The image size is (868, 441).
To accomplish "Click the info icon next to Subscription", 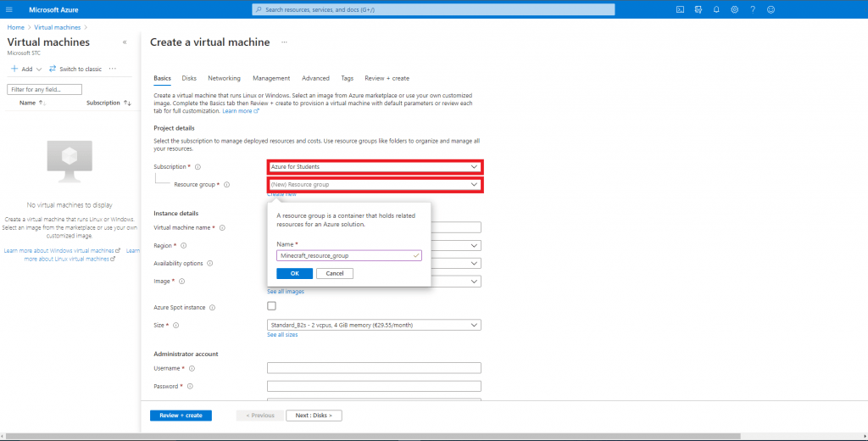I will point(198,167).
